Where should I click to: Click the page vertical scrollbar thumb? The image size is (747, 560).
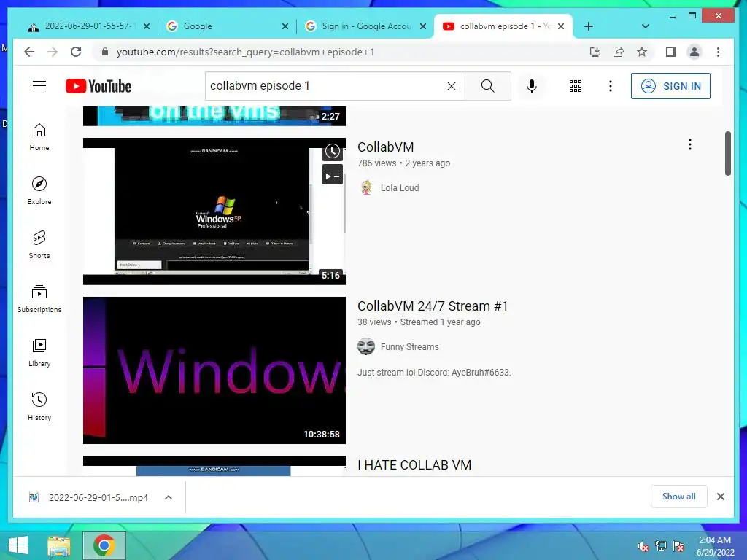(x=727, y=153)
